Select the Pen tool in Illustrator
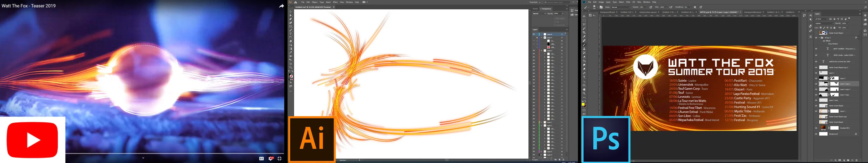Screen dimensions: 868x163 pos(291,19)
